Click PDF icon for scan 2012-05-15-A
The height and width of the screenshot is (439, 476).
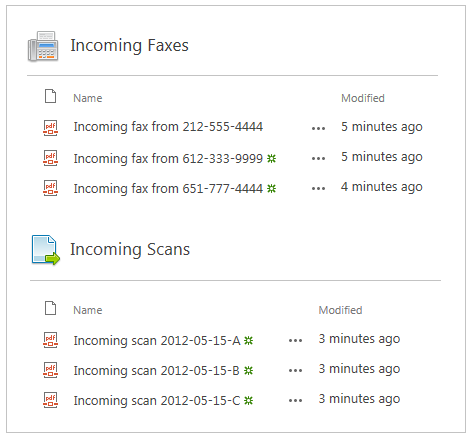[50, 340]
